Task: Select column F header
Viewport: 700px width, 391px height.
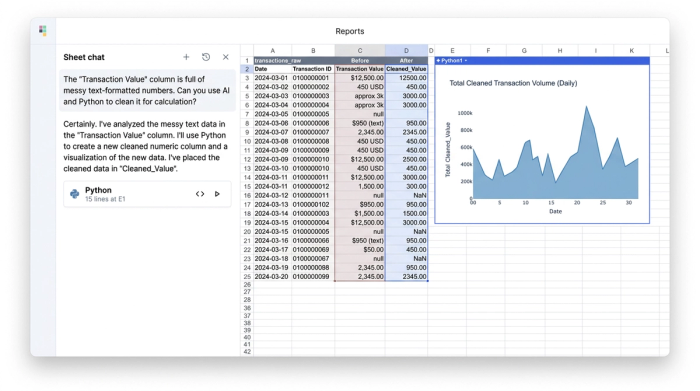Action: pos(488,50)
